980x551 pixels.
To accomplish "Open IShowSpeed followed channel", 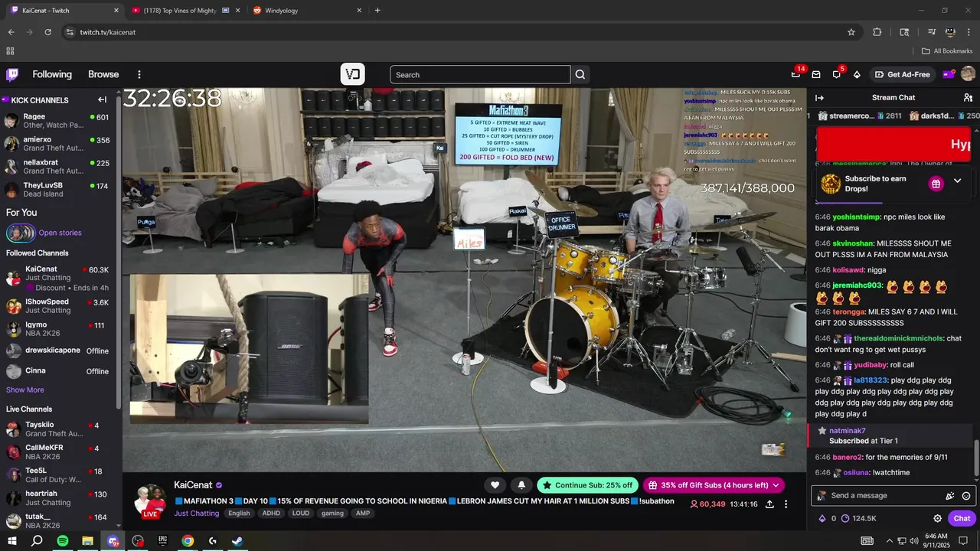I will pos(57,306).
